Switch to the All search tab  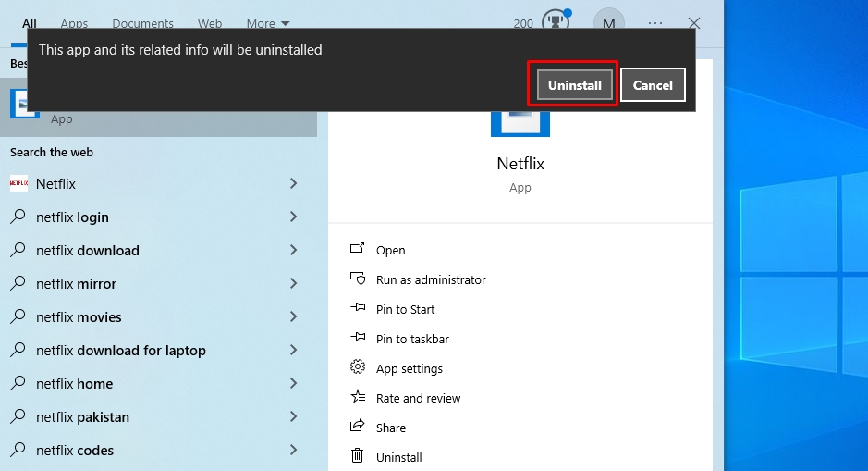(x=30, y=24)
